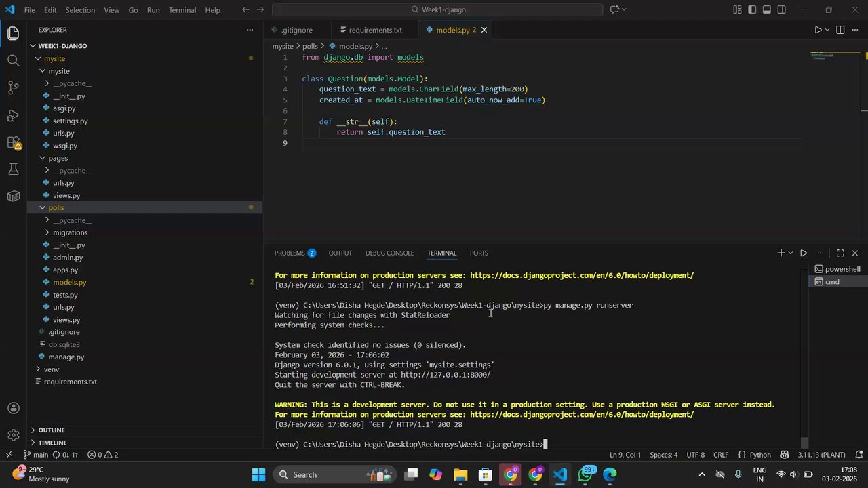Maximize the terminal panel size

[840, 253]
